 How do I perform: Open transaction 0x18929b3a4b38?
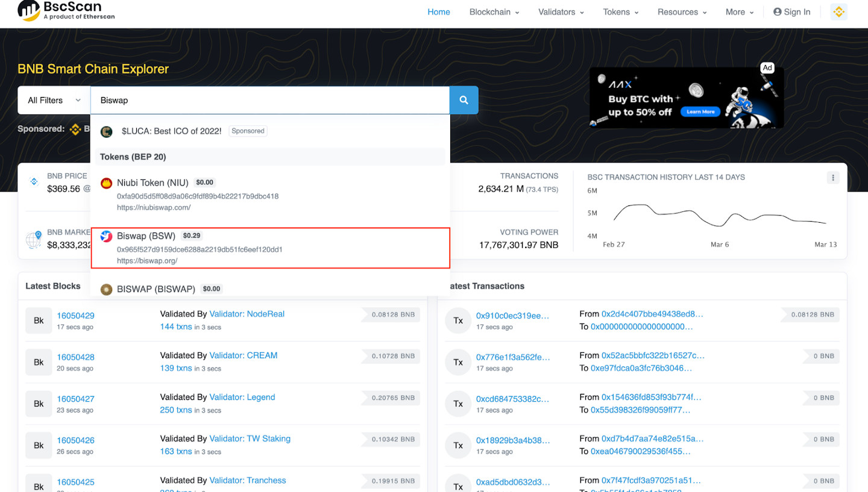(513, 441)
